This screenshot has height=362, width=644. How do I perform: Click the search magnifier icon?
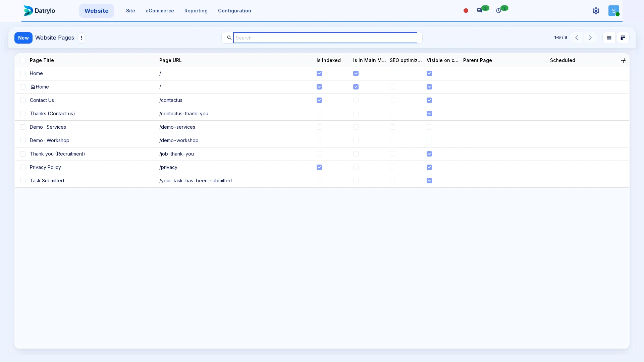[229, 38]
